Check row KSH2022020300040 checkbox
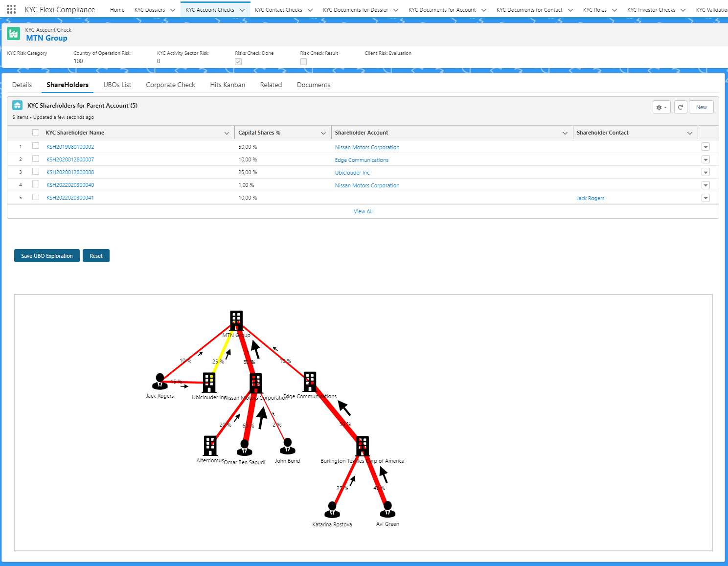Viewport: 728px width, 566px height. point(35,184)
